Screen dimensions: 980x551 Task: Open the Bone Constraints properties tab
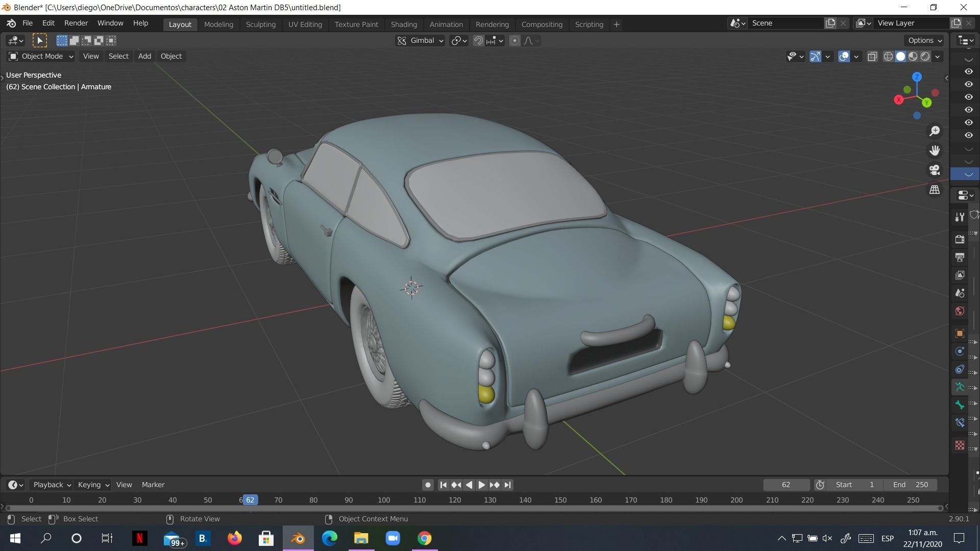tap(960, 423)
